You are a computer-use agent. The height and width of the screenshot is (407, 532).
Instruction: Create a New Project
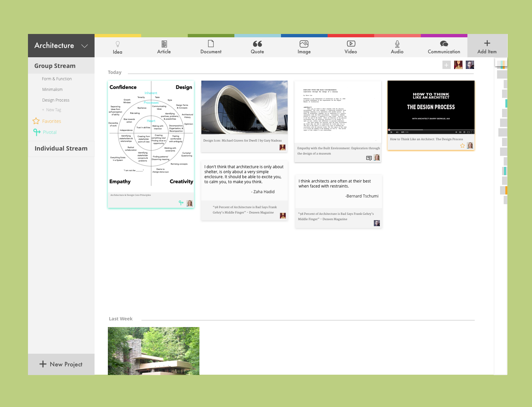pos(61,364)
